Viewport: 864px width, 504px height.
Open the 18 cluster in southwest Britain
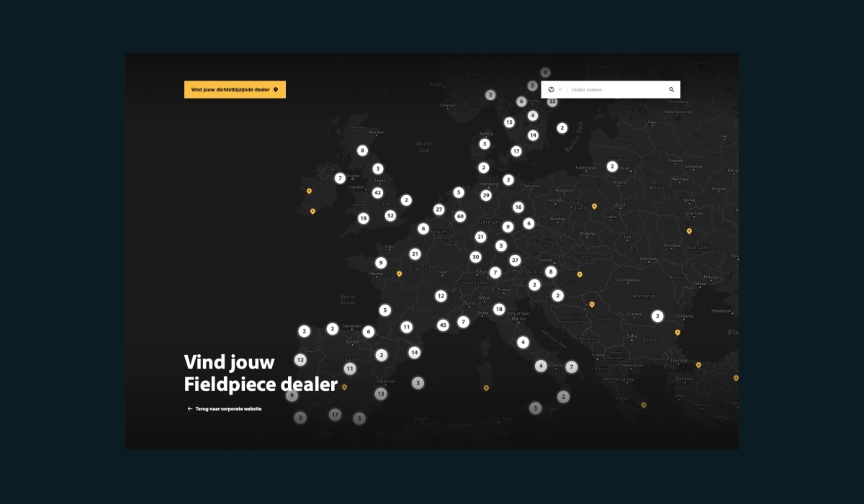pos(364,218)
